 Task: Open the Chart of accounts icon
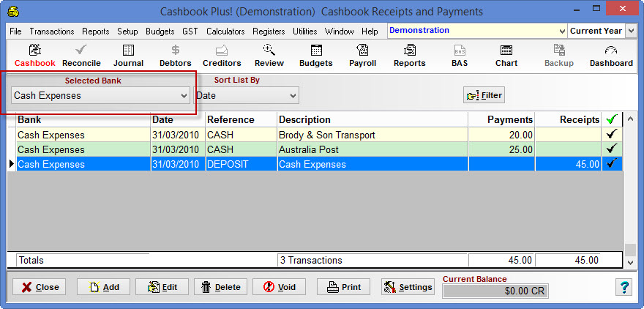506,56
